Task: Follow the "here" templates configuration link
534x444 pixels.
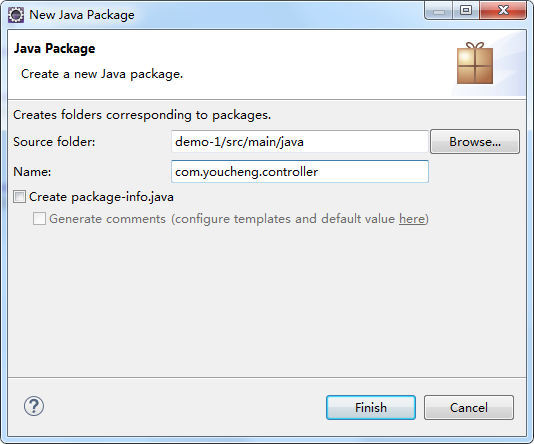Action: 412,219
